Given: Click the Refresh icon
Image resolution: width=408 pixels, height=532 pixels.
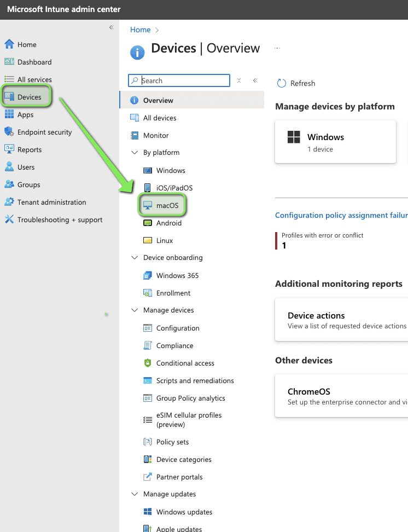Looking at the screenshot, I should click(x=282, y=83).
